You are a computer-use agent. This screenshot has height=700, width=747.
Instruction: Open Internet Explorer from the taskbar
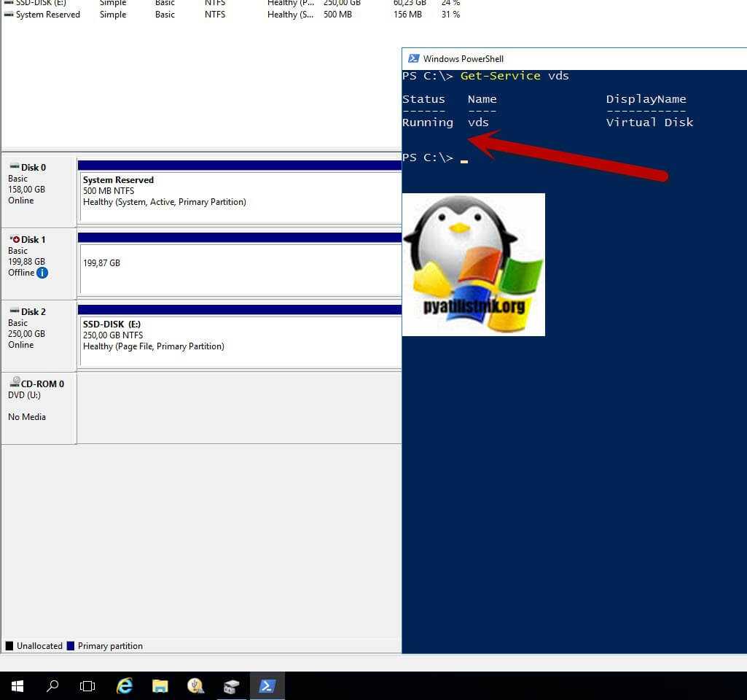(124, 685)
